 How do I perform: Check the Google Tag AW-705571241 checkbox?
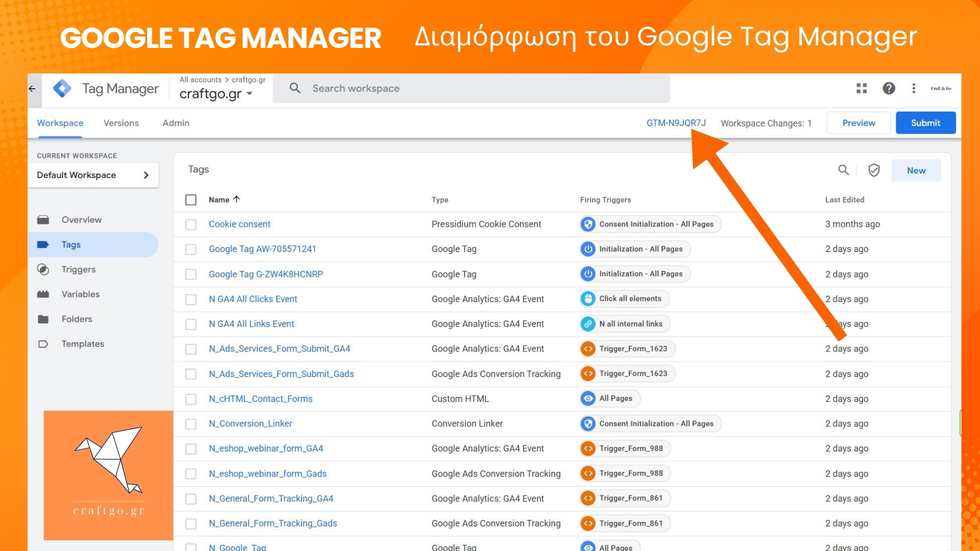point(191,249)
